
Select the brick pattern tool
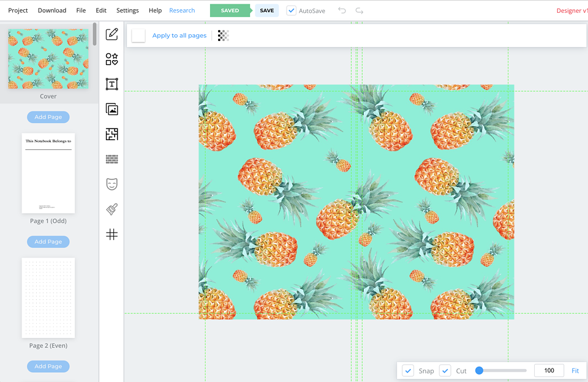[x=111, y=159]
